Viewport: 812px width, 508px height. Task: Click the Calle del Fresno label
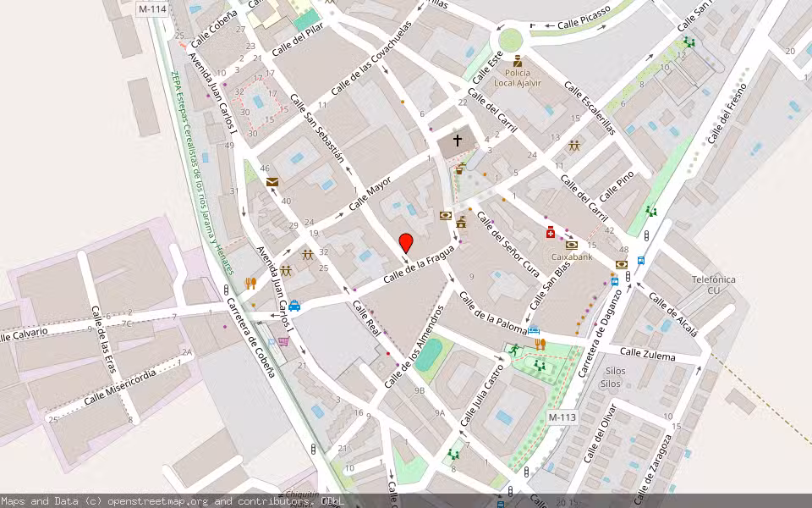[x=727, y=113]
